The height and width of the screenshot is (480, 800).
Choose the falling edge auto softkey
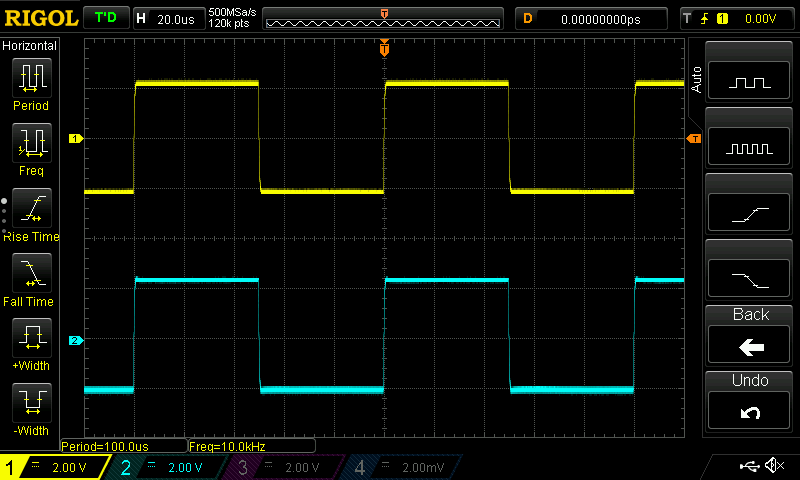click(749, 279)
